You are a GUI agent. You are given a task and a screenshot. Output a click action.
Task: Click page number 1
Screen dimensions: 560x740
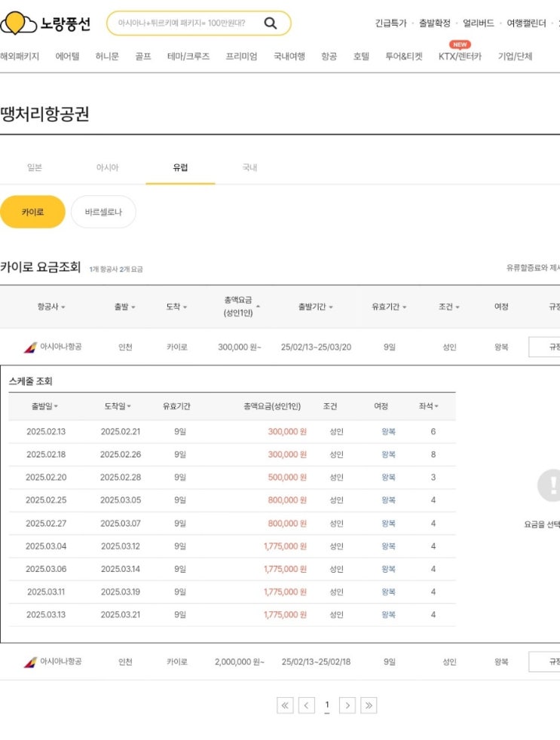[327, 705]
